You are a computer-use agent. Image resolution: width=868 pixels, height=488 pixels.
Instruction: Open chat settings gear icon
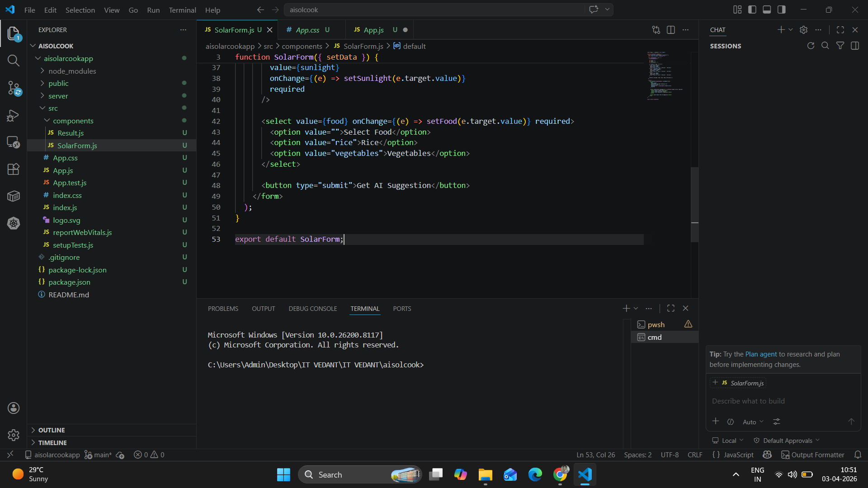tap(803, 30)
